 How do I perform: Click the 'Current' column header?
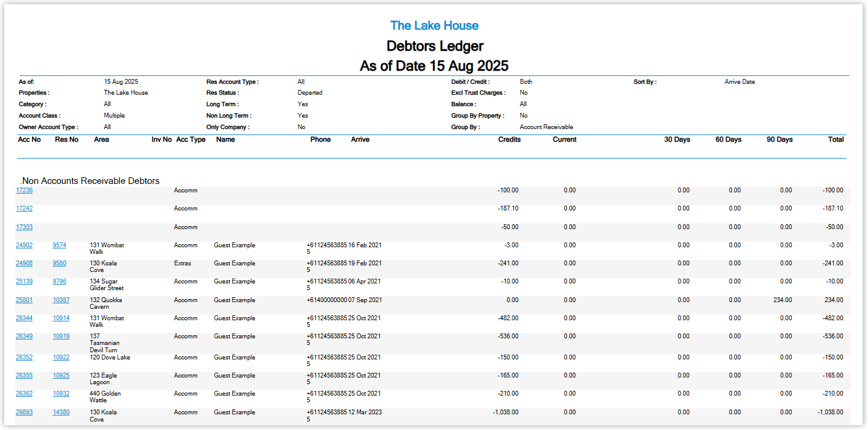pyautogui.click(x=565, y=140)
